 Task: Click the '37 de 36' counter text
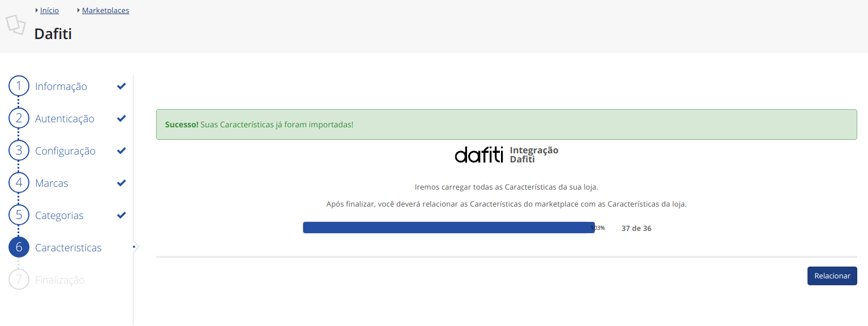click(636, 229)
